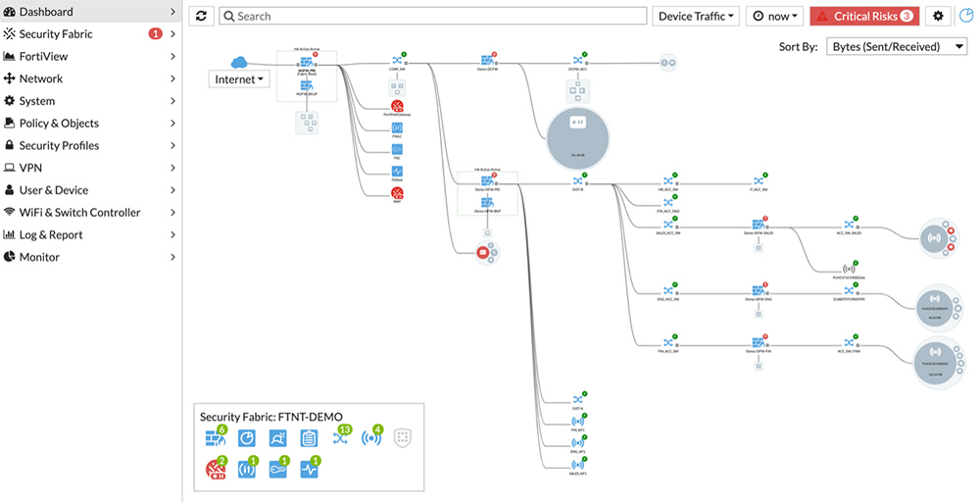Click the FortiSwitch legend icon with 13
Viewport: 980px width, 504px height.
[x=340, y=438]
